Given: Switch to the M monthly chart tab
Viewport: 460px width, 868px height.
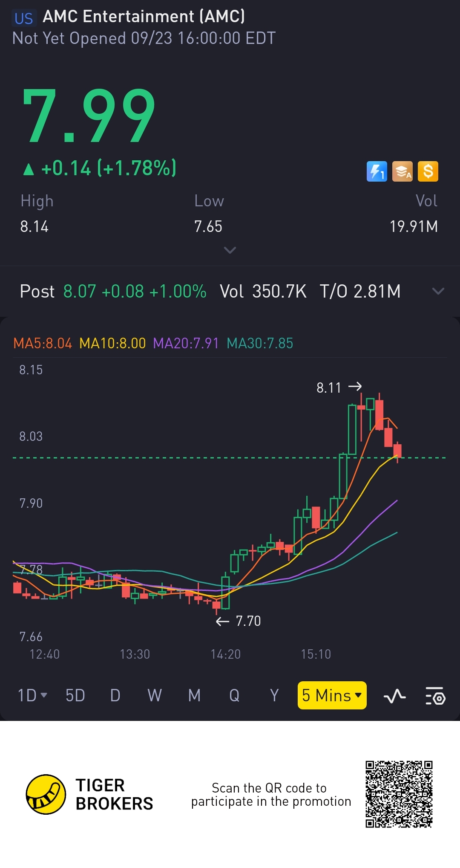Looking at the screenshot, I should [195, 696].
